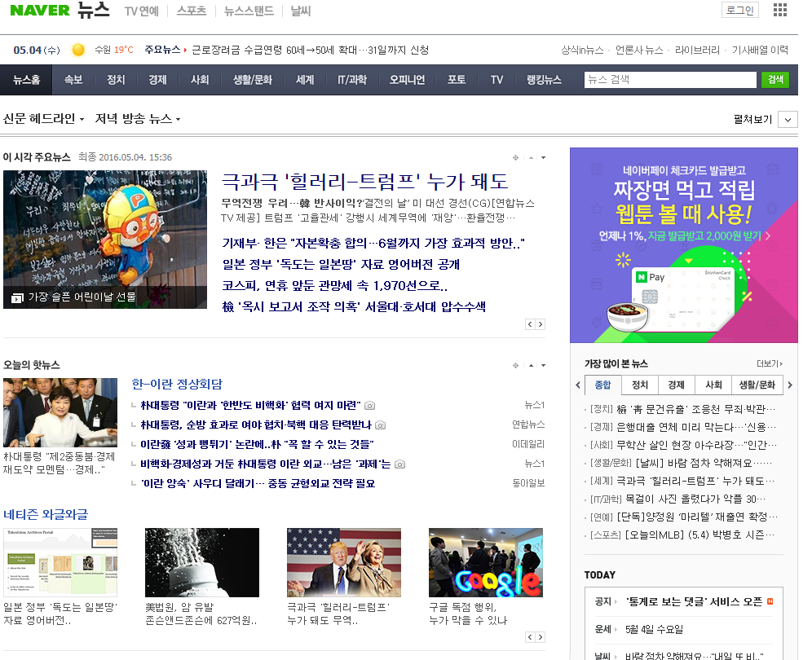Open the 상식in뉴스 link
This screenshot has width=812, height=660.
582,51
